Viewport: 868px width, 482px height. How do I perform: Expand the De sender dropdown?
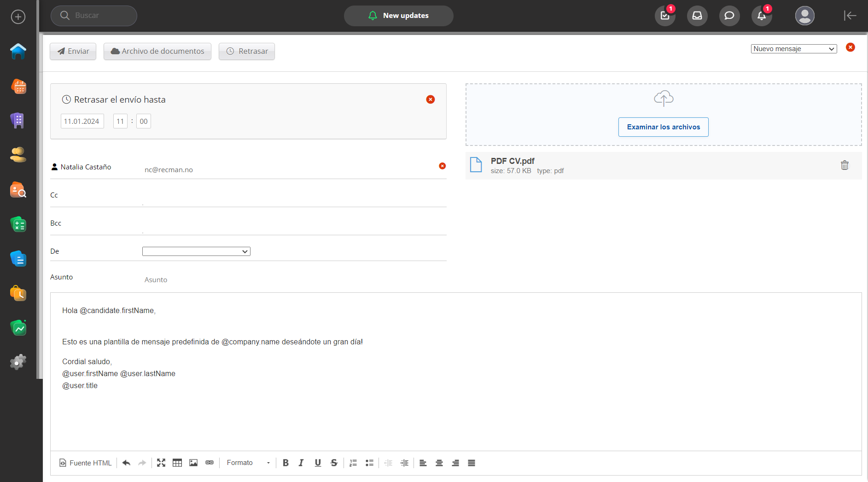click(196, 251)
